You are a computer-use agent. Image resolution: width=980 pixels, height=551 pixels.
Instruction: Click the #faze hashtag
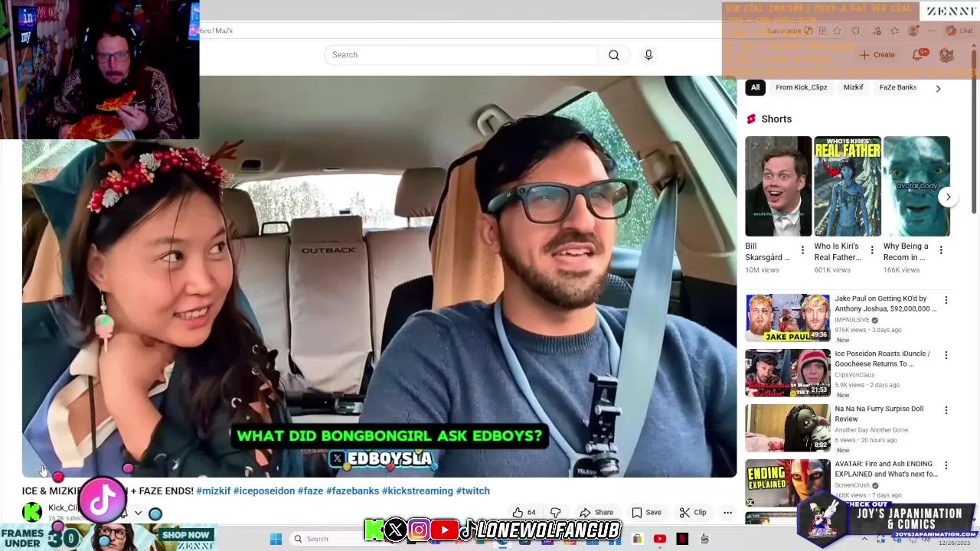click(311, 491)
